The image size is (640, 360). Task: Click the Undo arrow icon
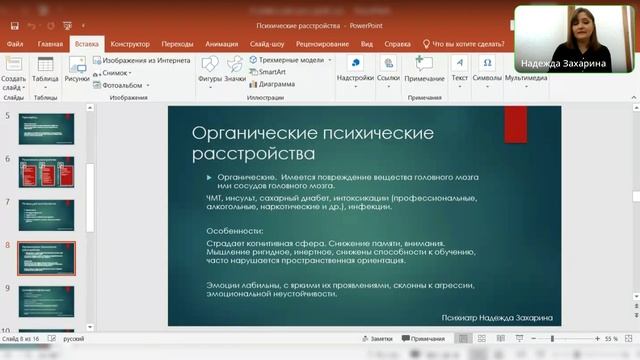coord(31,26)
